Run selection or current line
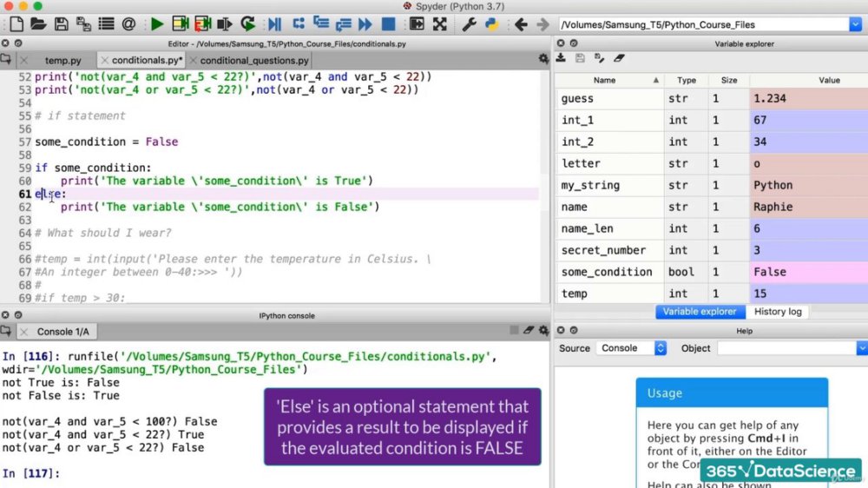The image size is (868, 488). tap(225, 23)
